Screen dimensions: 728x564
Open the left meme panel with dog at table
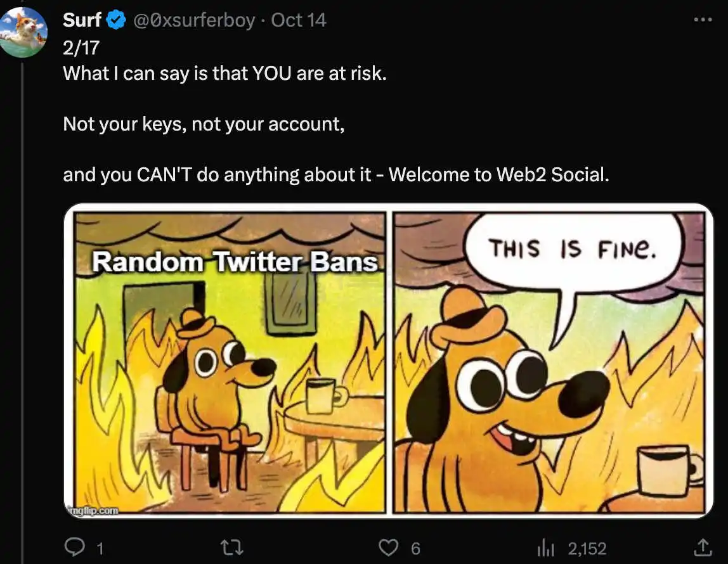tap(228, 380)
